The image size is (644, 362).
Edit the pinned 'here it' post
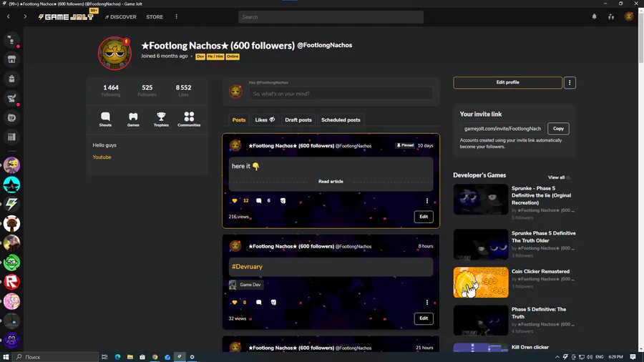click(x=424, y=217)
